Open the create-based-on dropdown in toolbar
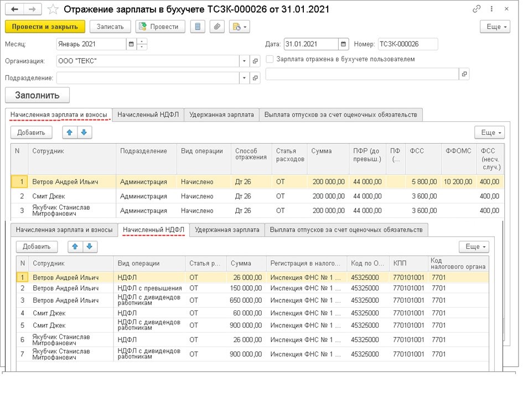 [x=240, y=27]
